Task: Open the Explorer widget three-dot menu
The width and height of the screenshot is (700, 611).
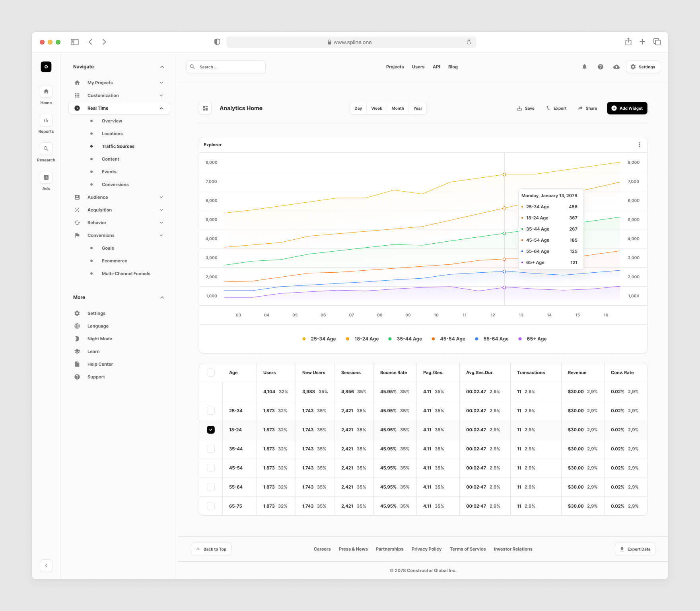Action: [640, 145]
